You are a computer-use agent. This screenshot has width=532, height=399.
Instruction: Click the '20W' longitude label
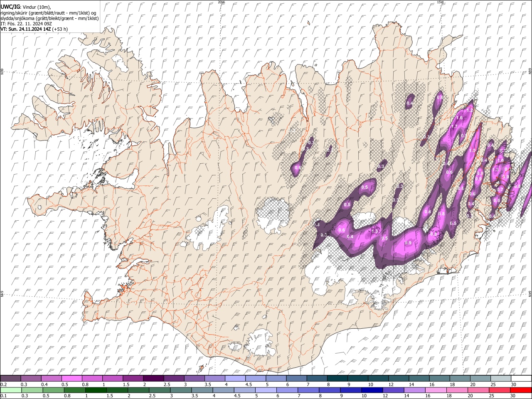(221, 2)
